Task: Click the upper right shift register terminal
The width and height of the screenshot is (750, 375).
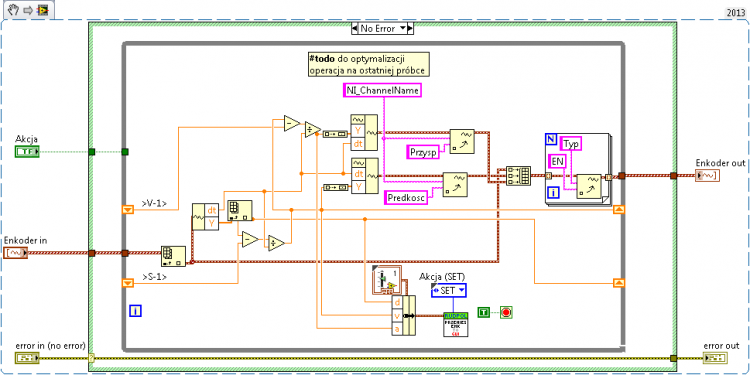Action: coord(619,209)
